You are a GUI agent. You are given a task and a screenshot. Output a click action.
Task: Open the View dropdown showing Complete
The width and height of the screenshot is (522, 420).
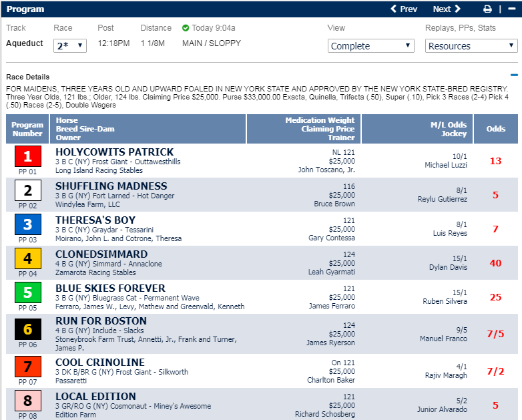[371, 46]
